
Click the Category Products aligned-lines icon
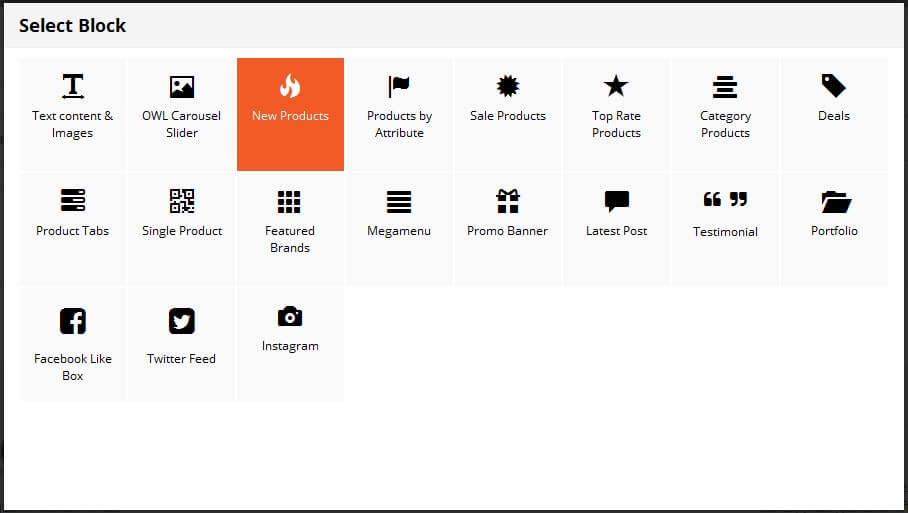pos(725,87)
